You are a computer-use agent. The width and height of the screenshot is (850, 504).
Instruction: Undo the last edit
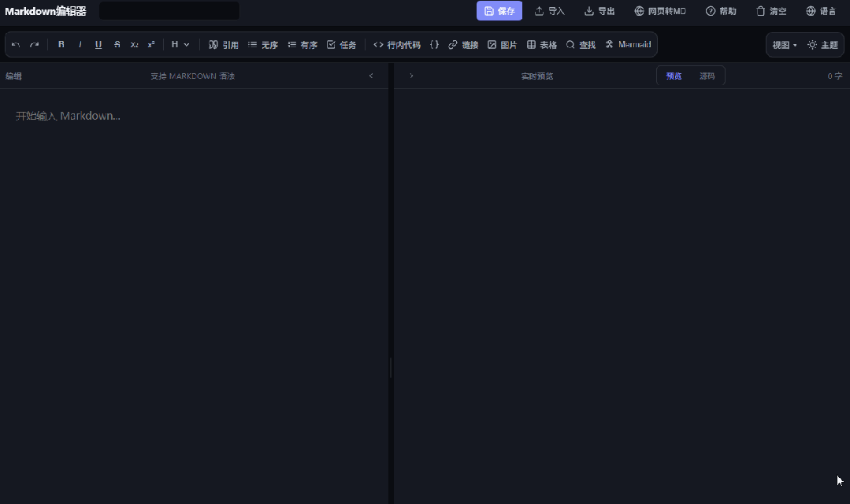pos(16,44)
